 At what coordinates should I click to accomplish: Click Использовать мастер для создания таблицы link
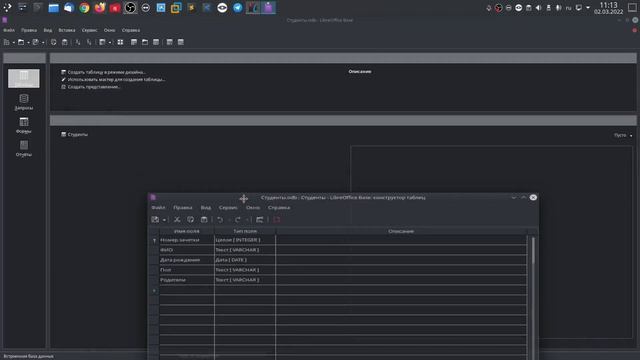click(116, 80)
